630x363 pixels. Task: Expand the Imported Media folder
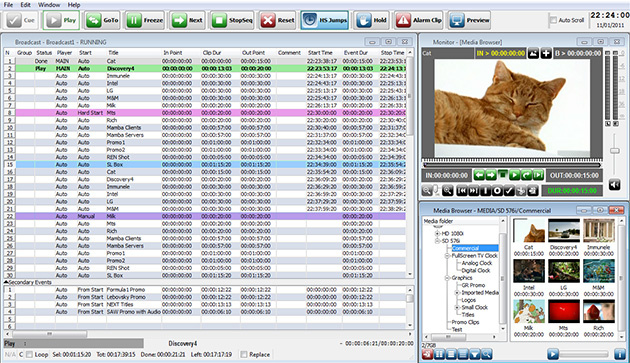click(x=457, y=293)
